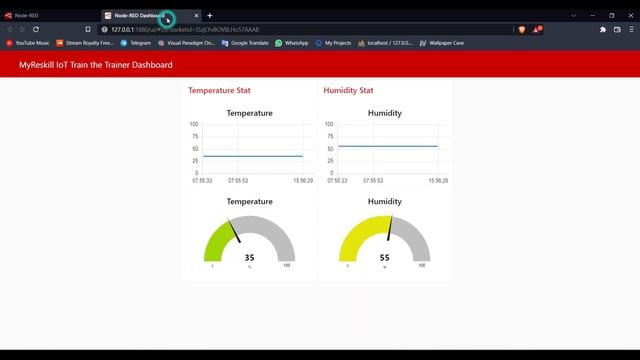The width and height of the screenshot is (640, 360).
Task: Open Google Translate bookmark
Action: [245, 43]
